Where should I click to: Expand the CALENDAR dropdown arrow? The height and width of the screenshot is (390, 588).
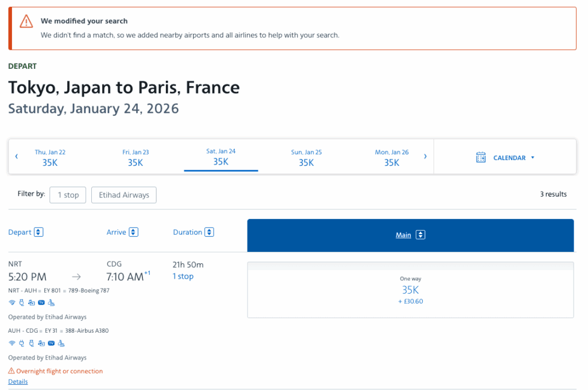tap(533, 158)
